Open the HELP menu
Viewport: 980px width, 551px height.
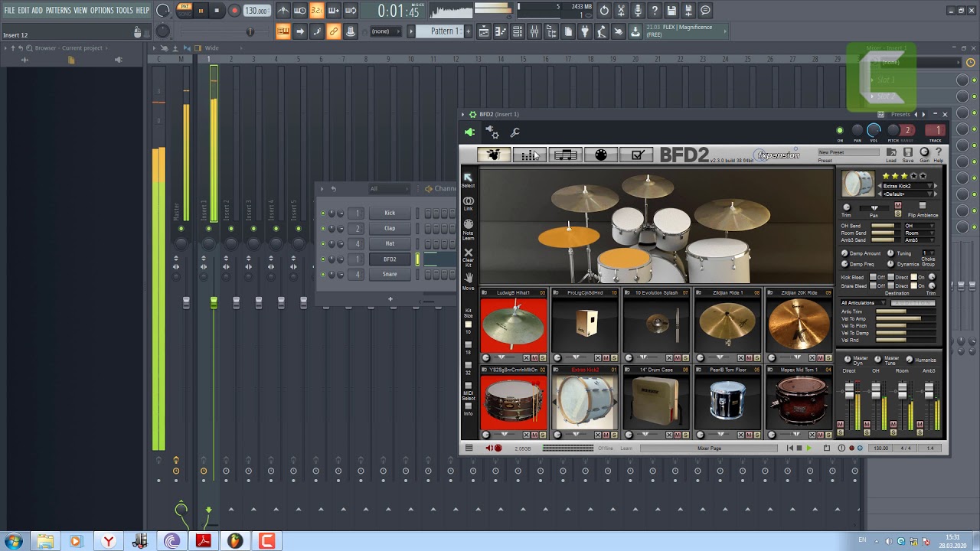(x=142, y=11)
